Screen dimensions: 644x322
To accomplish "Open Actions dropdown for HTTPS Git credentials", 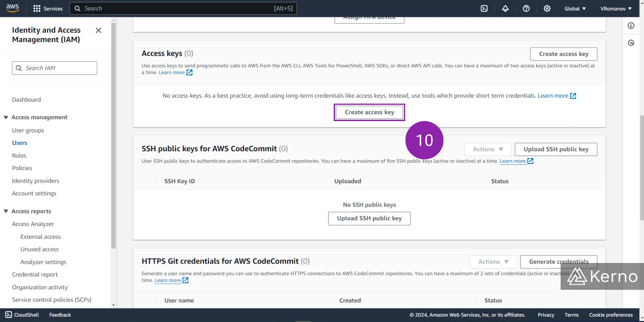I will 493,262.
